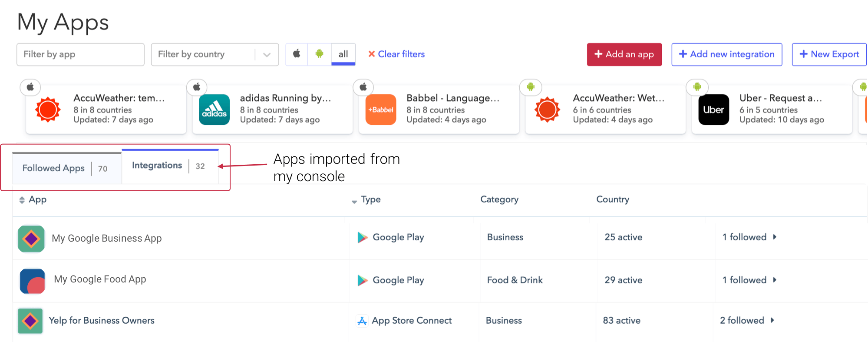The height and width of the screenshot is (342, 868).
Task: Select the 'all' platforms filter
Action: [x=343, y=54]
